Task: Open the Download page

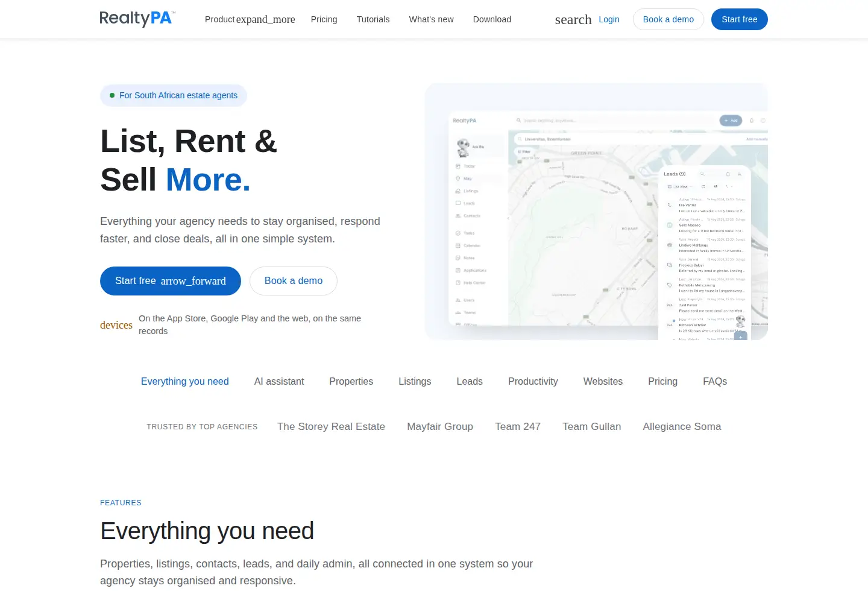Action: (x=492, y=19)
